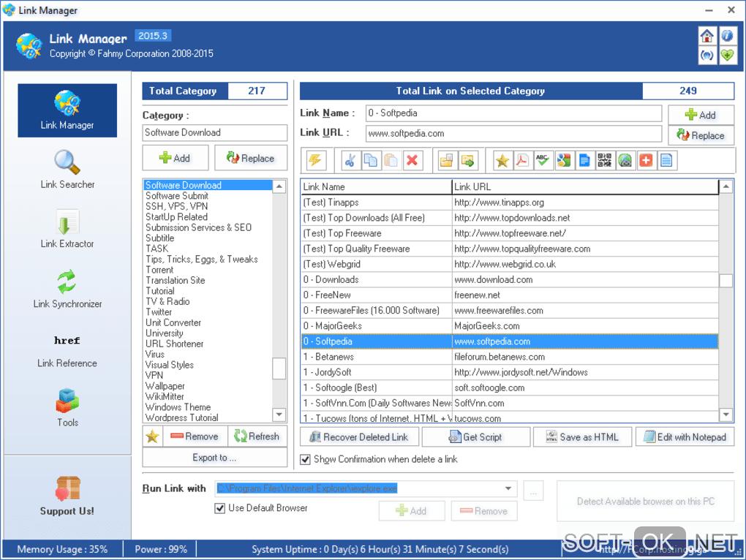
Task: Click the Replace link button
Action: pos(701,135)
